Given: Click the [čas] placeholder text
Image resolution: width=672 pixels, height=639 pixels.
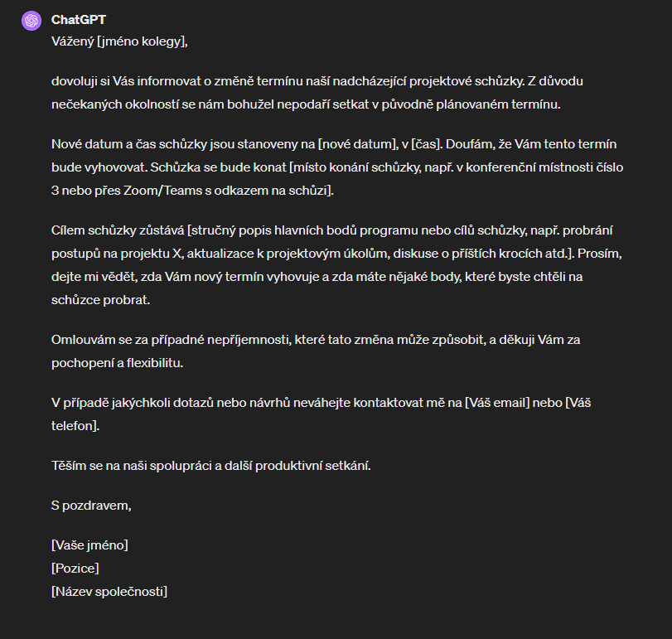Looking at the screenshot, I should tap(428, 145).
